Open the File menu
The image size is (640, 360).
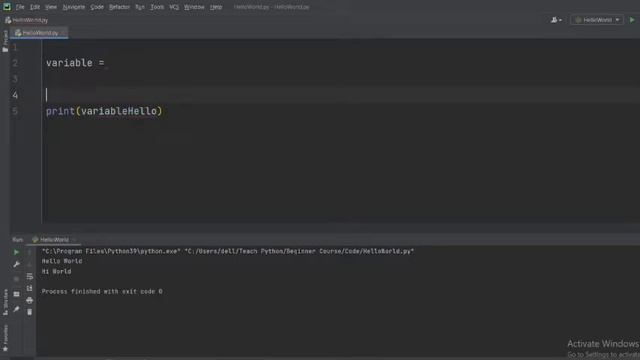(20, 7)
